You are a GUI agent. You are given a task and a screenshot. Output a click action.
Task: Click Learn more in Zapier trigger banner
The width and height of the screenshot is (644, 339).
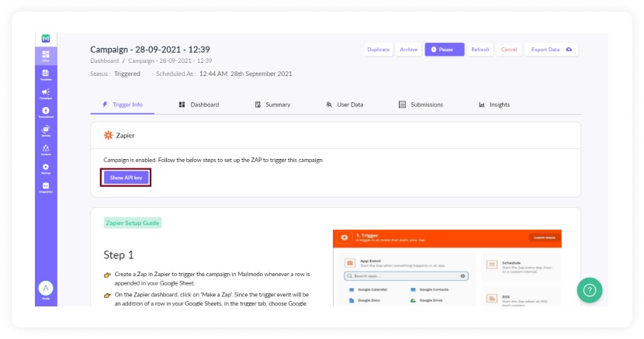pyautogui.click(x=545, y=237)
